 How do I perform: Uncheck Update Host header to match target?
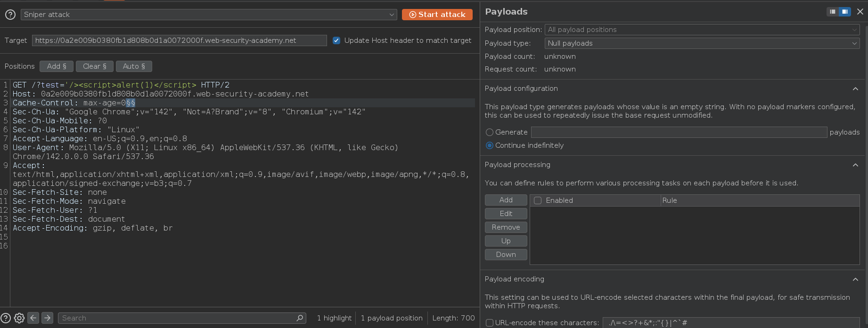pyautogui.click(x=336, y=40)
